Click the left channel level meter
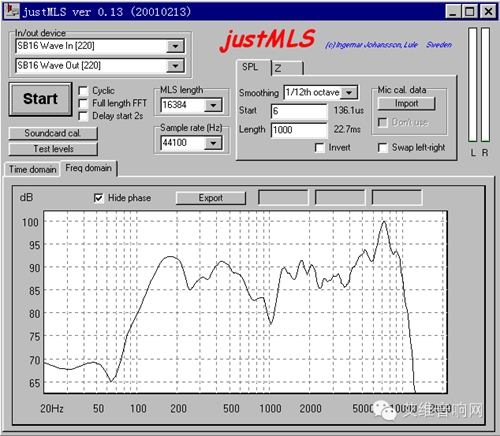Image resolution: width=500 pixels, height=436 pixels. point(472,85)
